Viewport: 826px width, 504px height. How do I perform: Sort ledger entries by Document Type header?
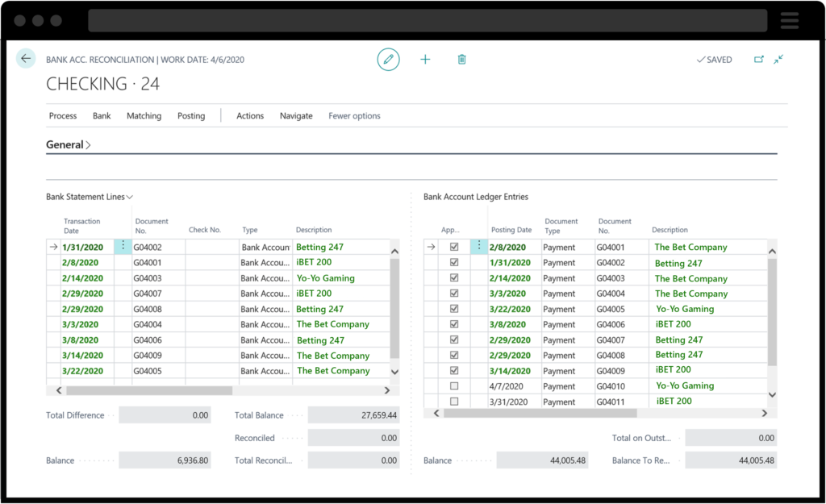561,226
